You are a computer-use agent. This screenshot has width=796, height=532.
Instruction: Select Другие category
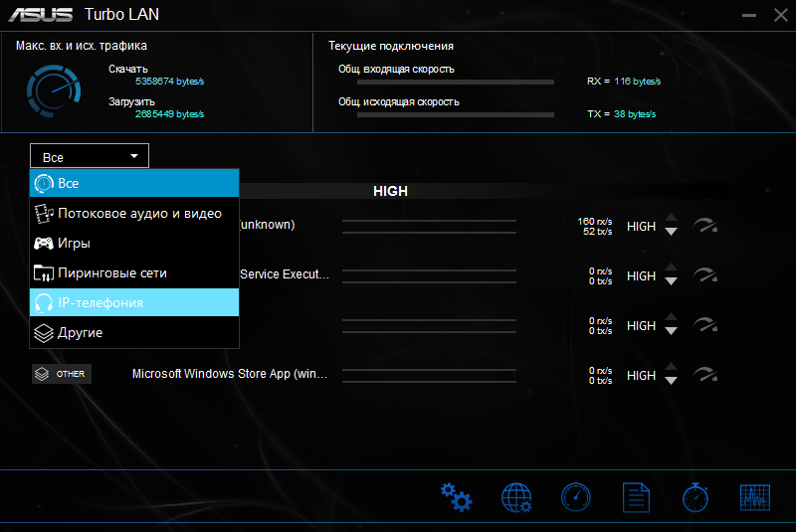click(134, 332)
